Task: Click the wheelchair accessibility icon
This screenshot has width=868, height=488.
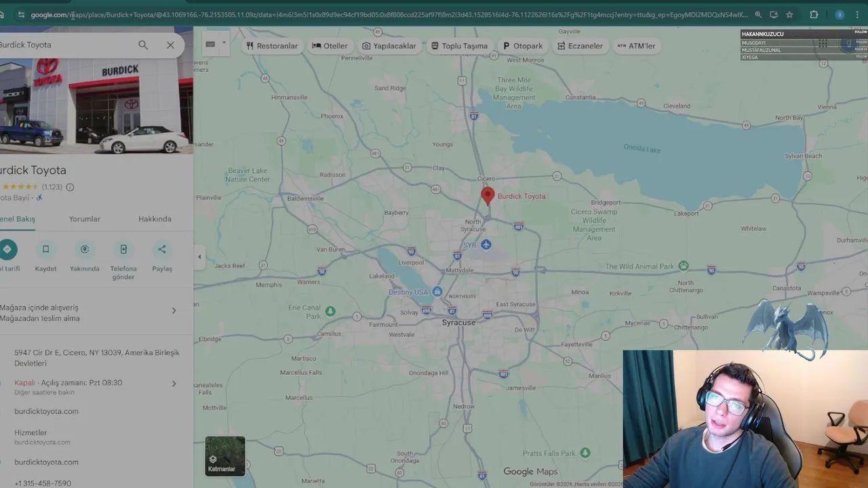Action: pyautogui.click(x=39, y=198)
